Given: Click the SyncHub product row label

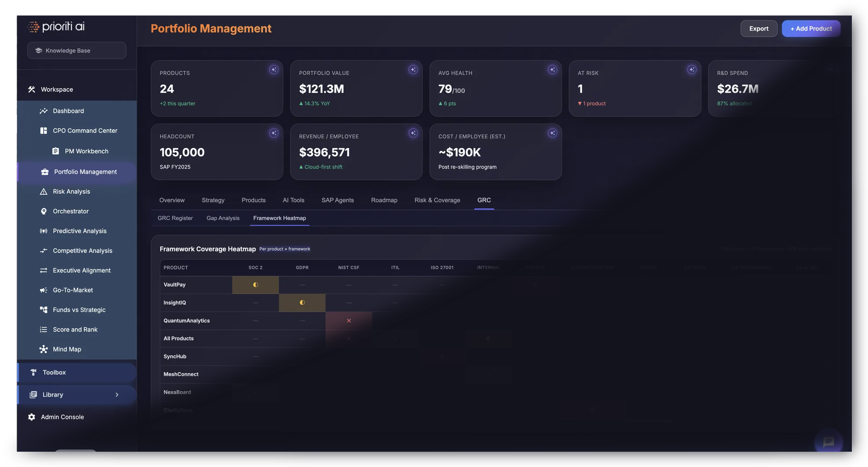Looking at the screenshot, I should [175, 356].
